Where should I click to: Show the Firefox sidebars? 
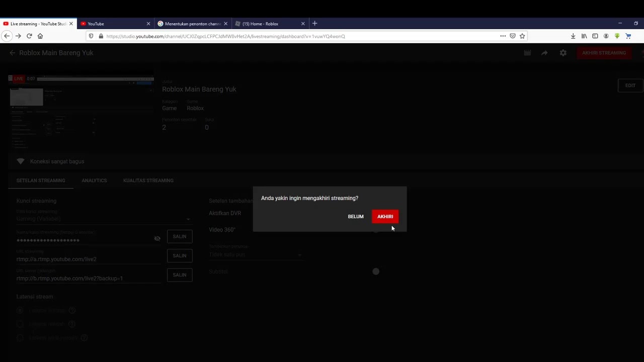tap(595, 36)
